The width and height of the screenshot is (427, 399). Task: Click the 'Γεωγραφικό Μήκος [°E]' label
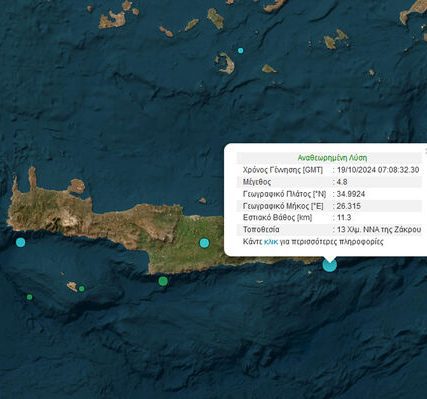click(283, 206)
